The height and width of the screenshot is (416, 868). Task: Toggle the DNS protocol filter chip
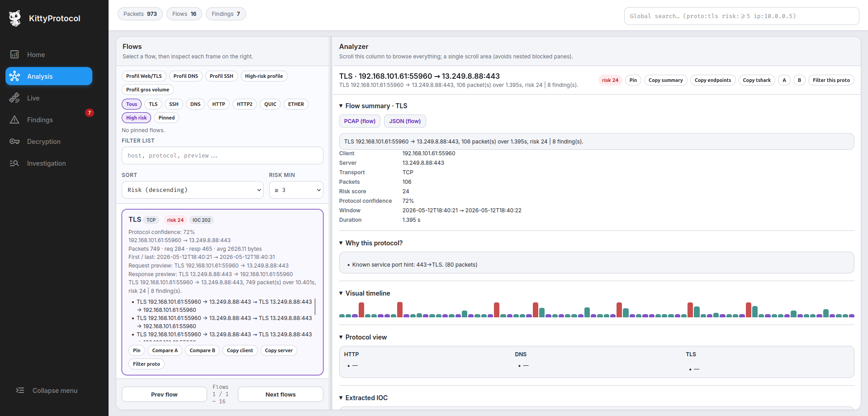(195, 104)
